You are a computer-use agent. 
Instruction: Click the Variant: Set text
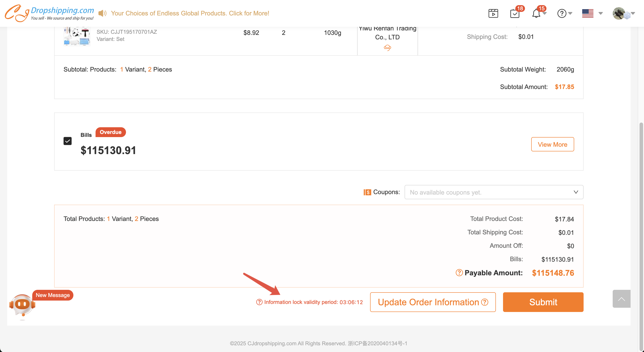pos(110,39)
